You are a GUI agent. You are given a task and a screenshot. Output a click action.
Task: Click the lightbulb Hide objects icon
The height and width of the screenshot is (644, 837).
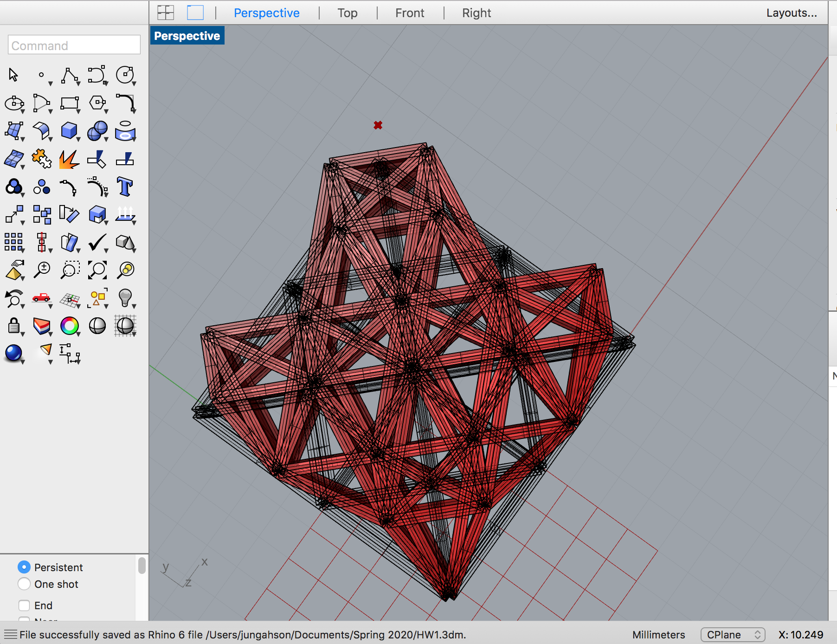[125, 297]
